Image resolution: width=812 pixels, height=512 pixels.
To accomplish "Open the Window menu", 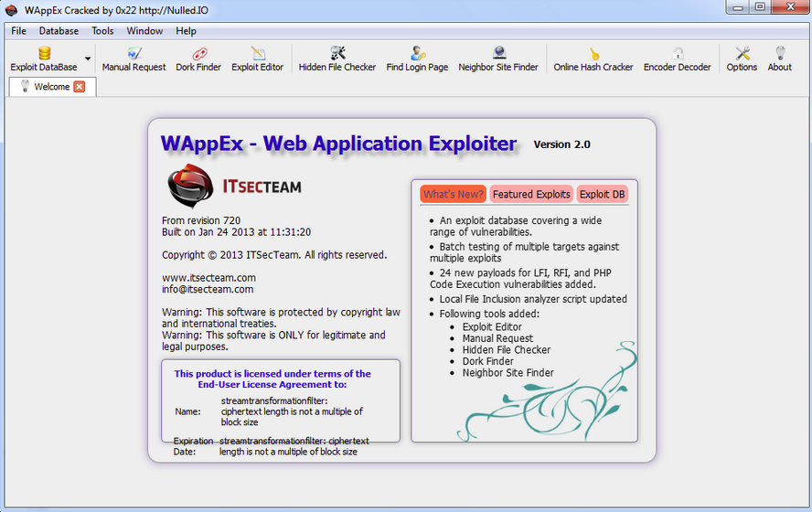I will coord(144,31).
